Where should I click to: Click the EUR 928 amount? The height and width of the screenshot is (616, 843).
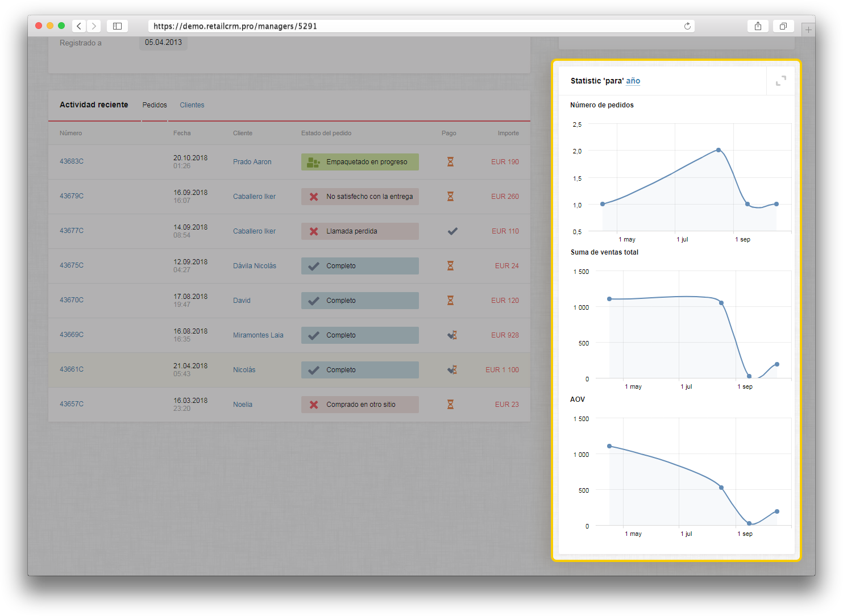(x=505, y=335)
